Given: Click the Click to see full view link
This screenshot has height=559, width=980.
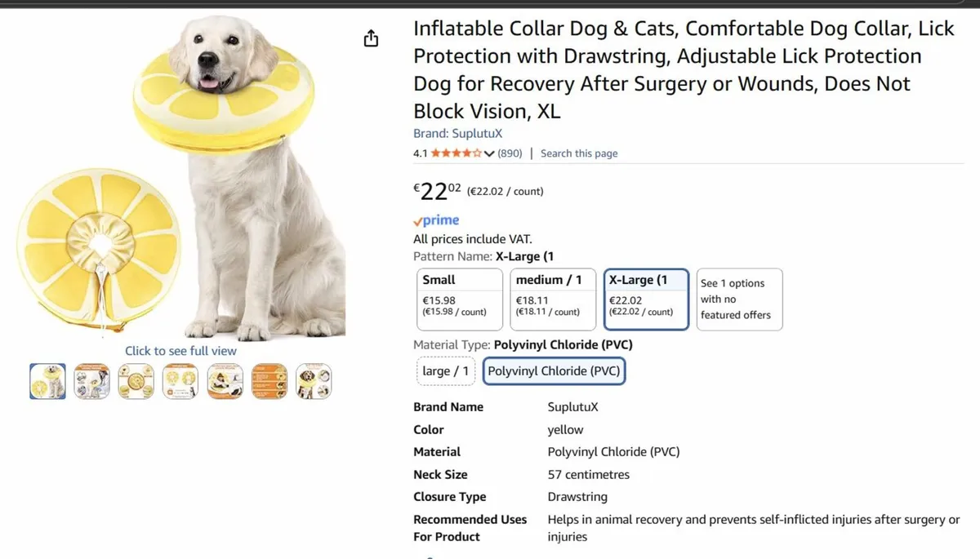Looking at the screenshot, I should click(180, 350).
